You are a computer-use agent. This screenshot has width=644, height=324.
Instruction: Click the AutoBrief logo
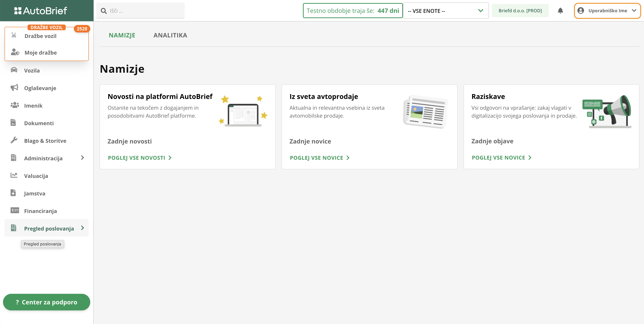pos(41,11)
